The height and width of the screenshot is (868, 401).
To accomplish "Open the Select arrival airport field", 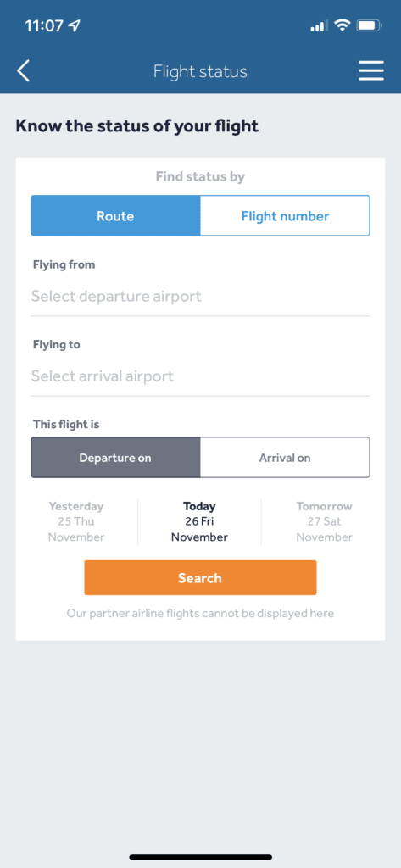I will 200,376.
